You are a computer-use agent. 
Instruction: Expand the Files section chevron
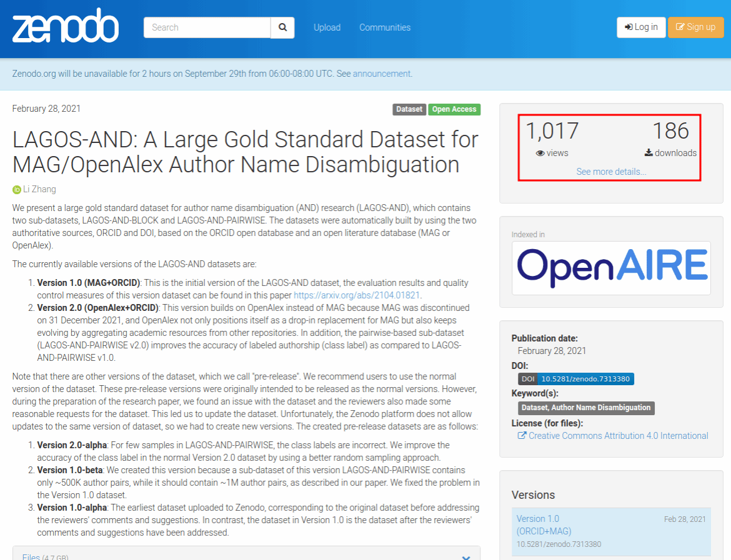465,558
